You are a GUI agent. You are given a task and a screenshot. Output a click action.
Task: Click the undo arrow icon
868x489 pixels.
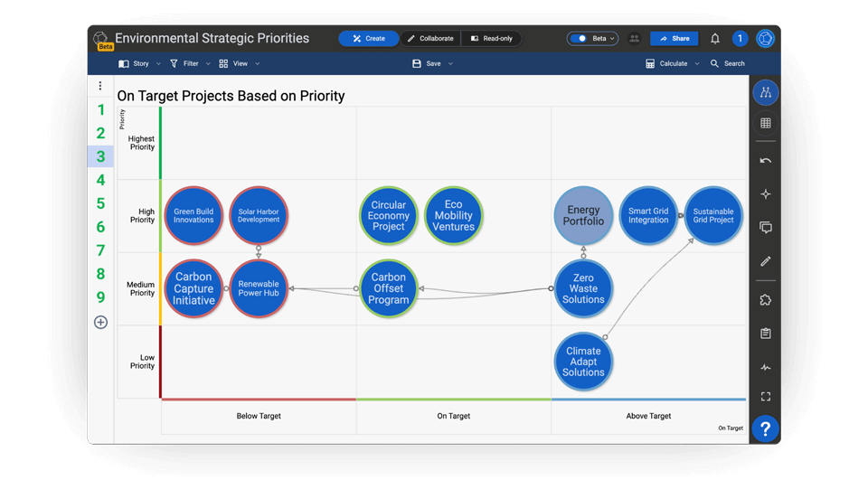pos(765,161)
